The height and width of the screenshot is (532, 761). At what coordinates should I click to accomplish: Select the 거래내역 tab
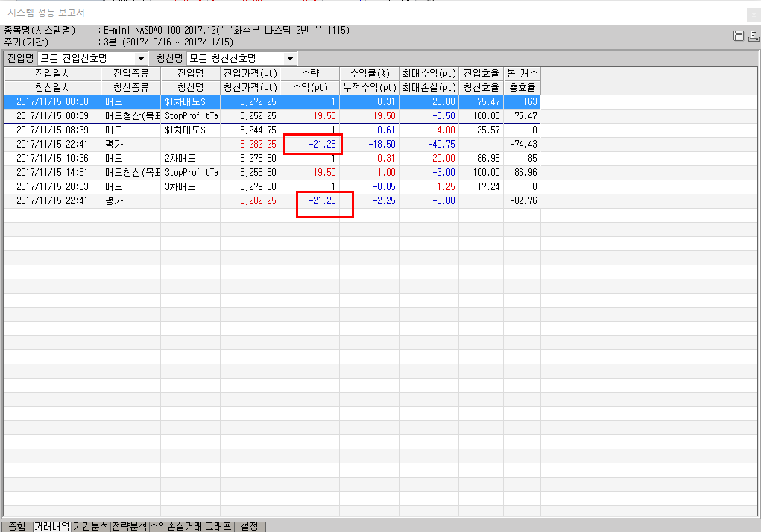52,526
